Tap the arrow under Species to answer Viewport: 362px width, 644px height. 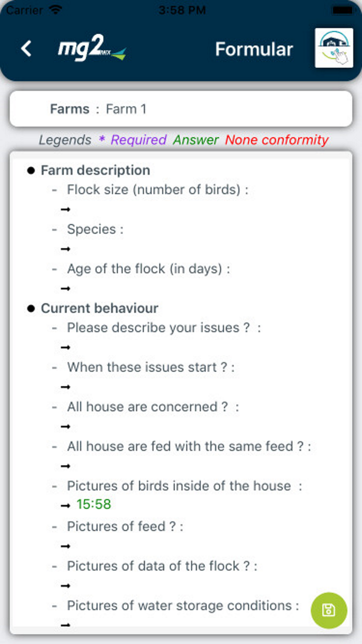(x=66, y=249)
